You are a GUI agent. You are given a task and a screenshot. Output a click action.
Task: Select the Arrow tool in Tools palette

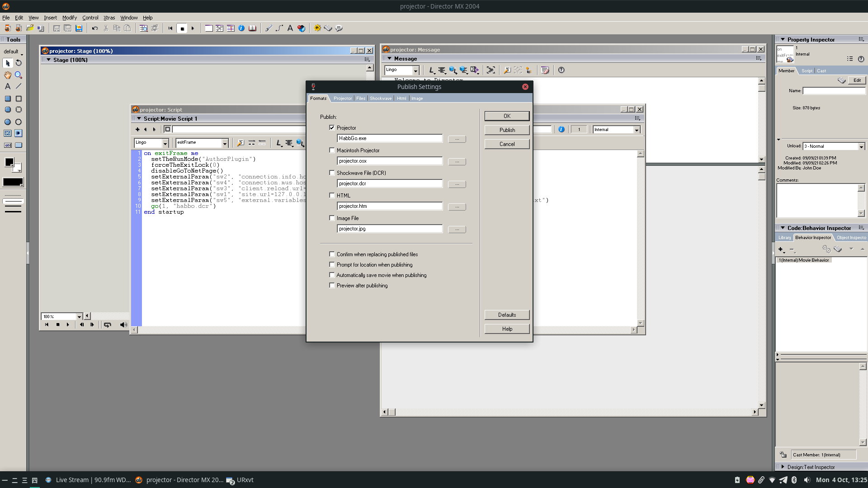pos(8,63)
